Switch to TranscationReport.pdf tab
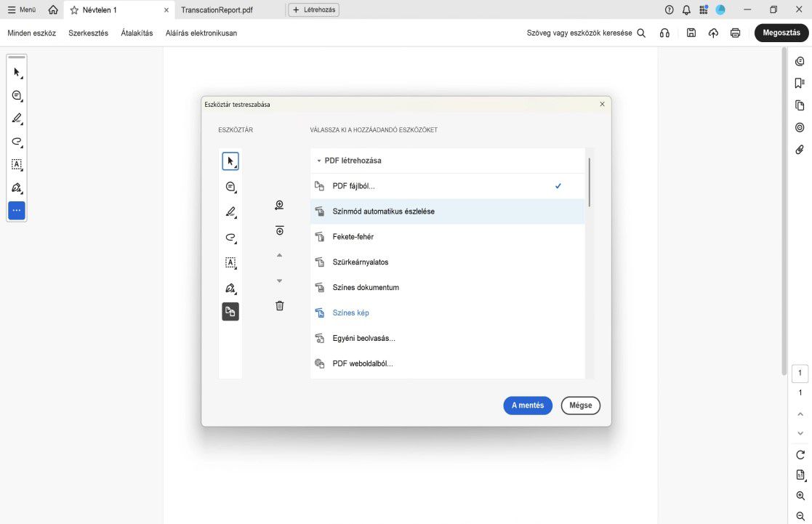812x524 pixels. tap(217, 10)
